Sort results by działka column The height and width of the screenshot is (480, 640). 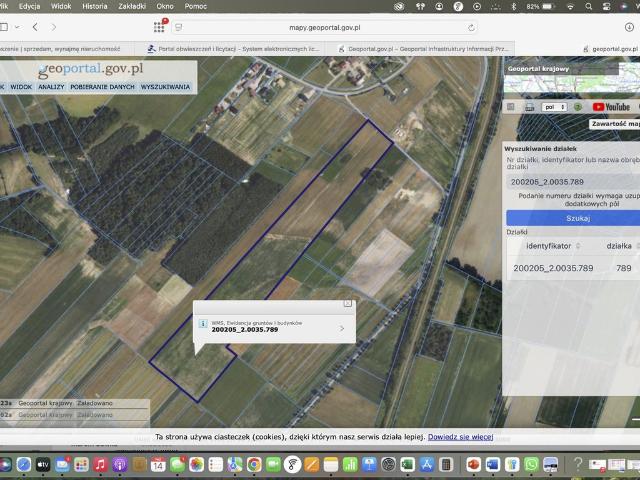click(619, 245)
